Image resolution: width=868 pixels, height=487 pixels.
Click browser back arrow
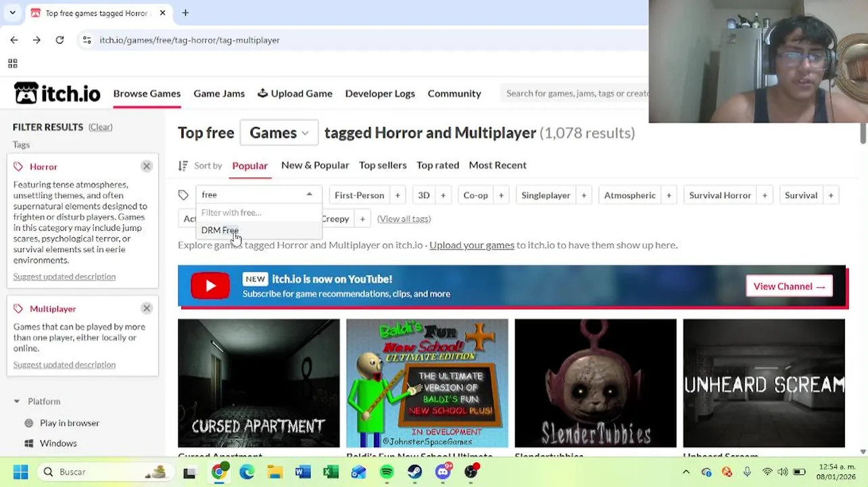[x=14, y=40]
